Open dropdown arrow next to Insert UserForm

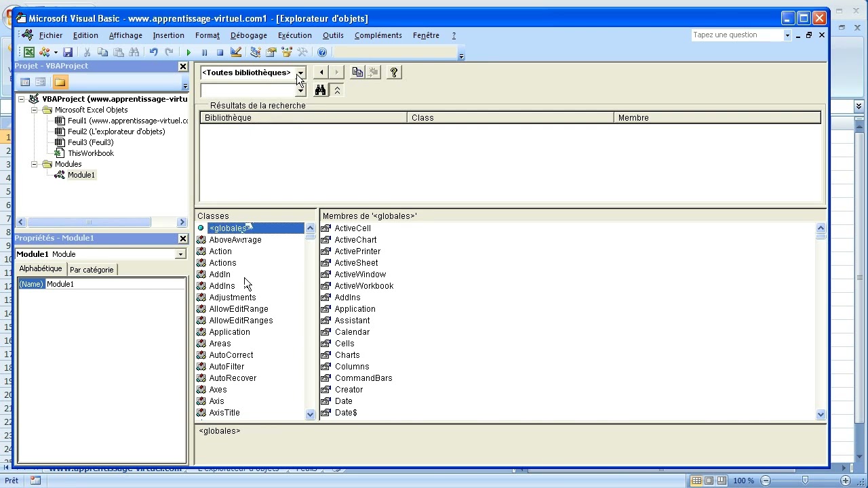click(56, 52)
